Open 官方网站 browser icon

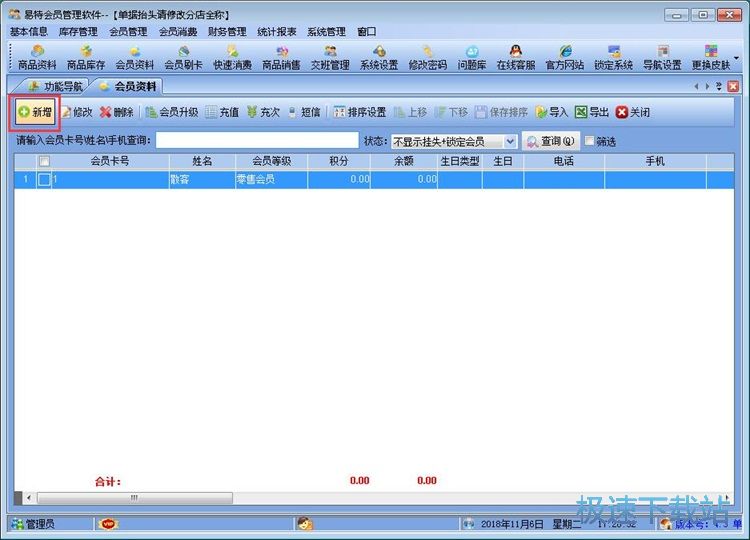[565, 57]
